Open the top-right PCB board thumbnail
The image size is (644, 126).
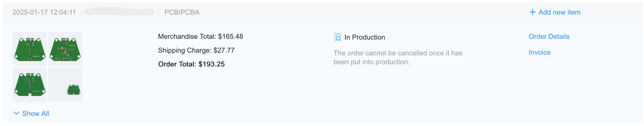click(65, 49)
